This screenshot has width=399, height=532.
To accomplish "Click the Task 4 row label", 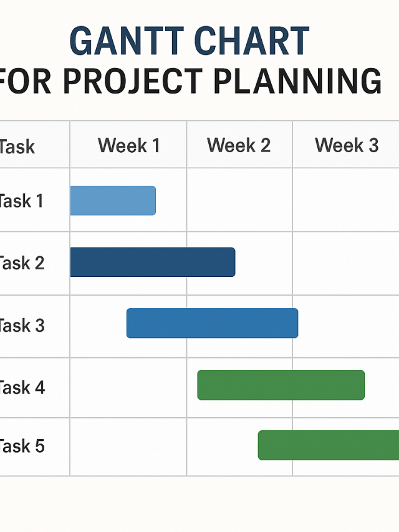I will tap(22, 387).
